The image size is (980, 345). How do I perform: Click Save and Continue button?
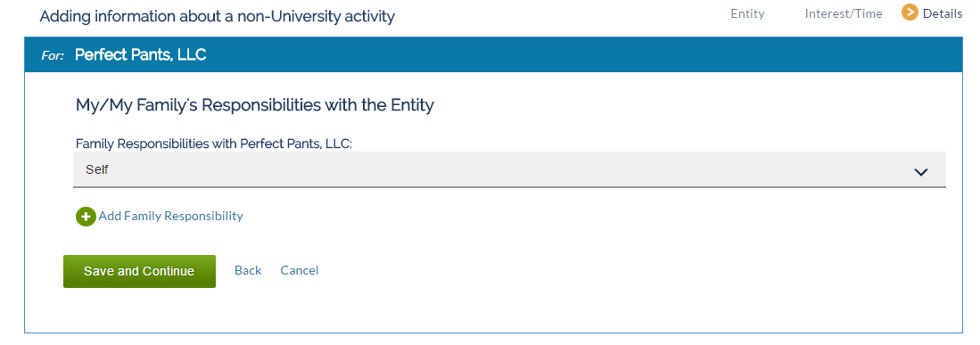[x=139, y=271]
